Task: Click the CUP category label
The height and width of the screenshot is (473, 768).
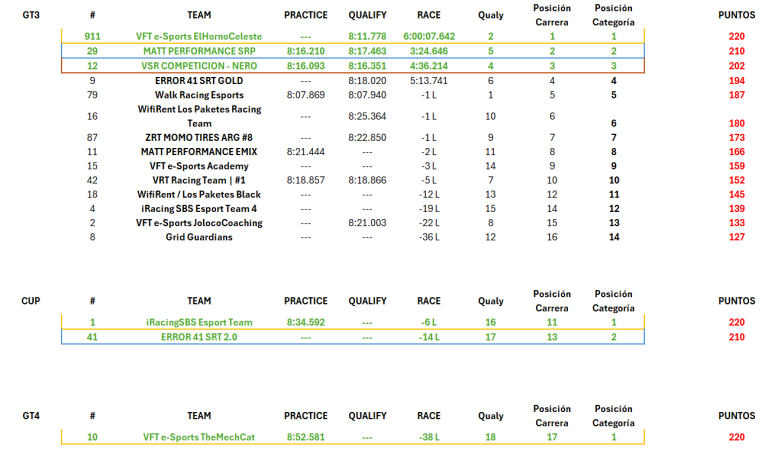Action: (x=31, y=301)
